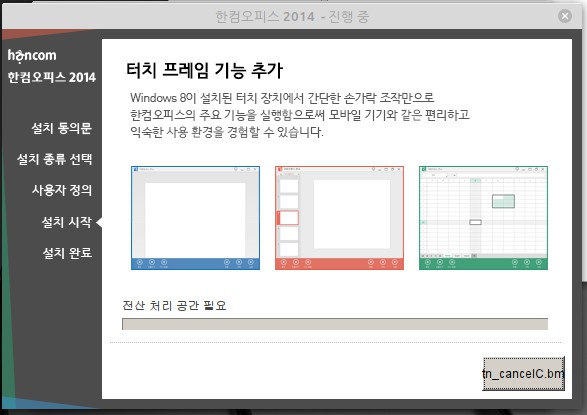The image size is (587, 415).
Task: Close the 한컴오피스 2014 installer window
Action: coord(565,16)
